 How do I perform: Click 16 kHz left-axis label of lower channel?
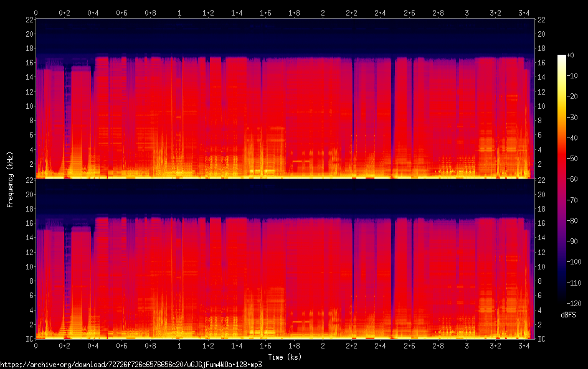pos(29,223)
